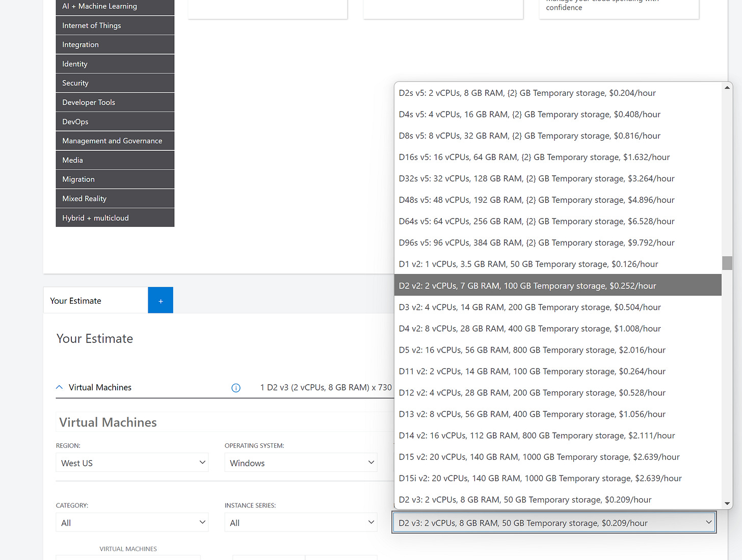
Task: Click the scrollbar down arrow in the size list
Action: [x=727, y=503]
